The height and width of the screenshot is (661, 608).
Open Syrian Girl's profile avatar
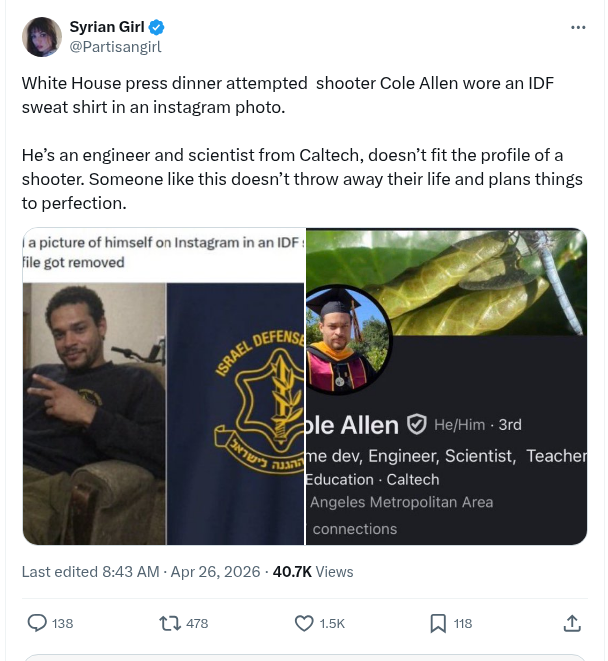[x=42, y=37]
